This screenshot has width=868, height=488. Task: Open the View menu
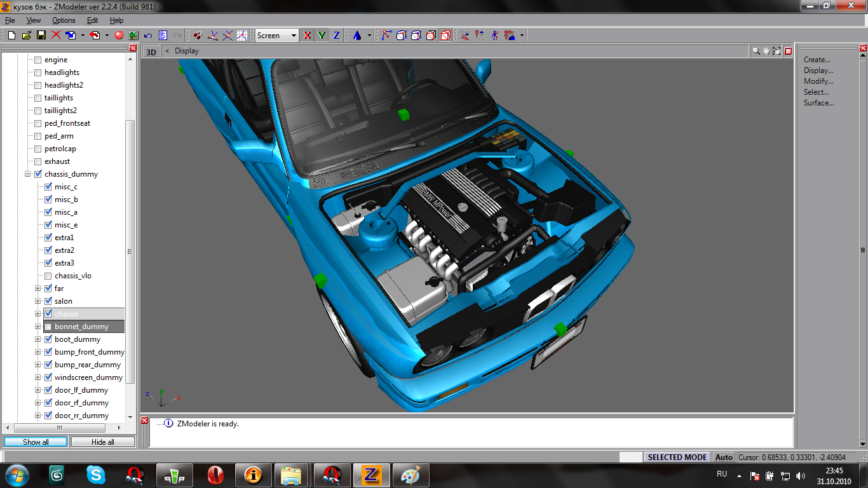pyautogui.click(x=34, y=20)
